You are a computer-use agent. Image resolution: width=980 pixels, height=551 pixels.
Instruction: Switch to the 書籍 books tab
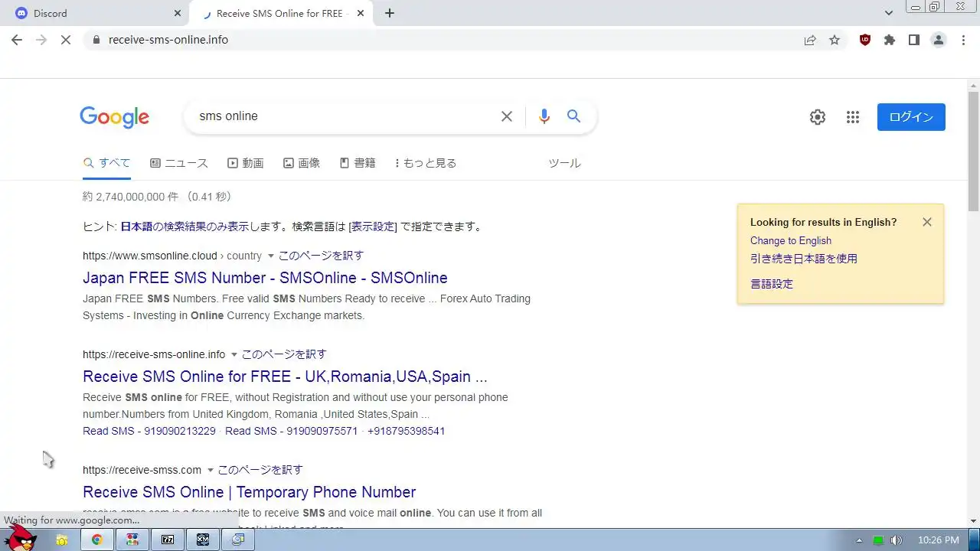358,163
